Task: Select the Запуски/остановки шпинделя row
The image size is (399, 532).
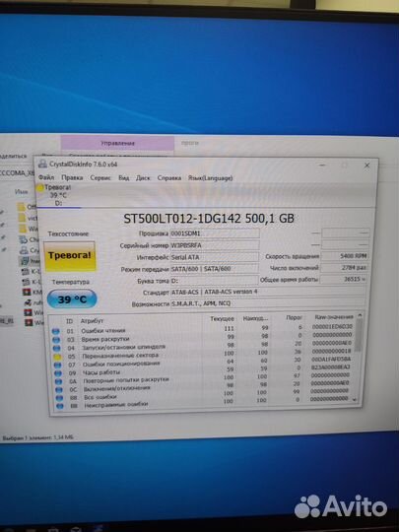Action: point(203,346)
